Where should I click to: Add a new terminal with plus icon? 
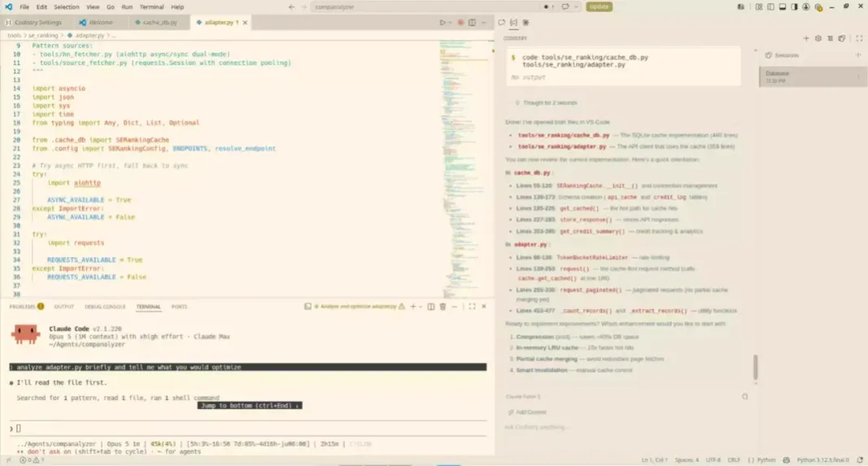412,307
